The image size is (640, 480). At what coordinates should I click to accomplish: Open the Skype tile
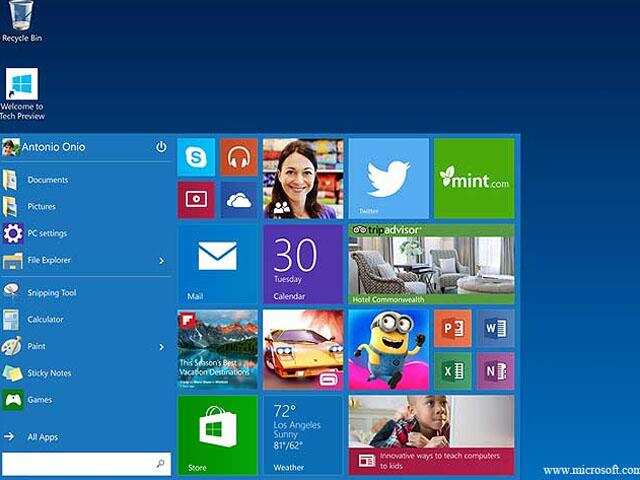196,157
